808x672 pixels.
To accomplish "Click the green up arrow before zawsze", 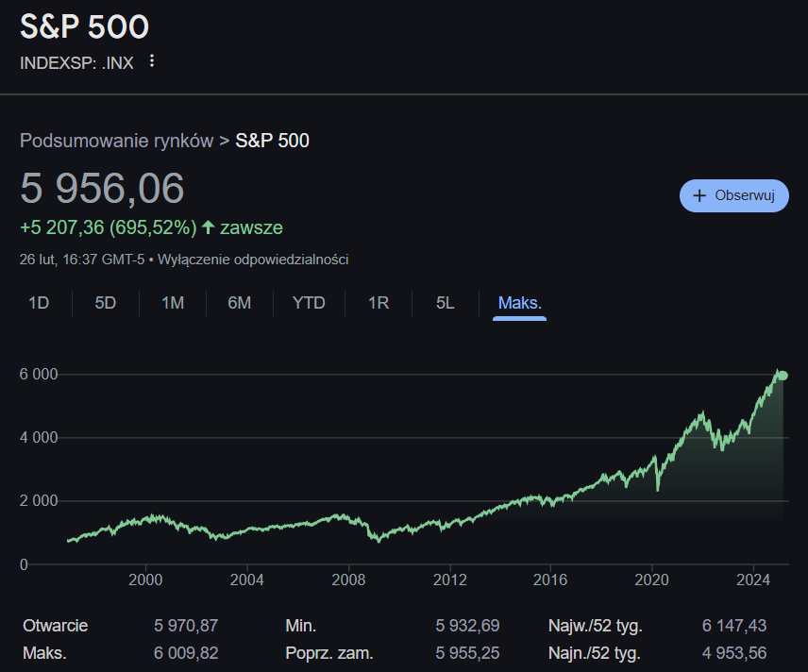I will point(209,227).
